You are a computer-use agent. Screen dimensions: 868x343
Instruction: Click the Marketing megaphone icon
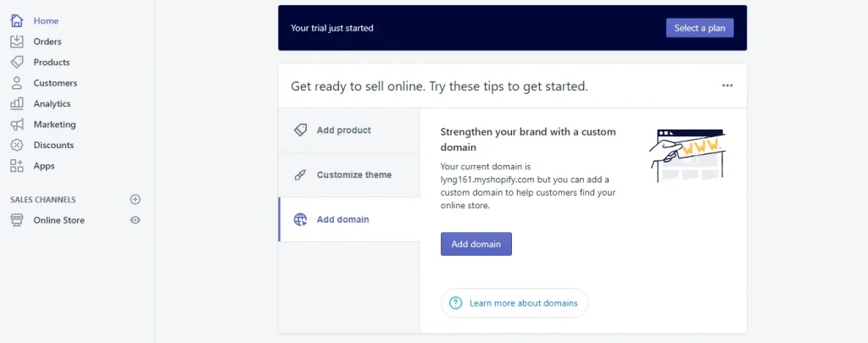16,124
